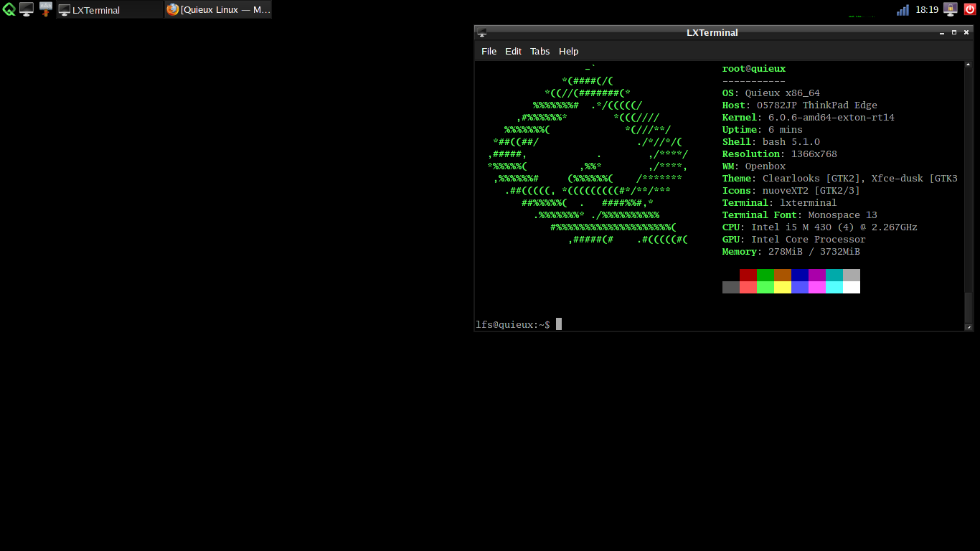Viewport: 980px width, 551px height.
Task: Open LXTerminal window menu icon in title bar
Action: pos(482,32)
